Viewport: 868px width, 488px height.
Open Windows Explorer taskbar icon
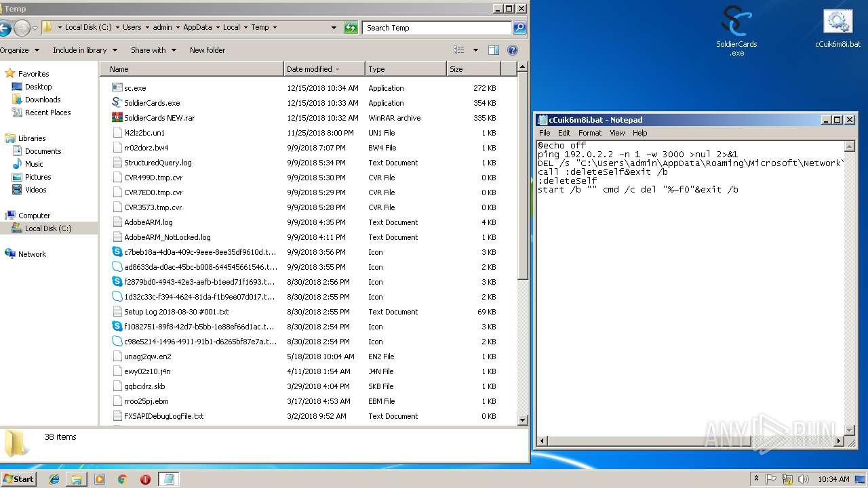[77, 479]
